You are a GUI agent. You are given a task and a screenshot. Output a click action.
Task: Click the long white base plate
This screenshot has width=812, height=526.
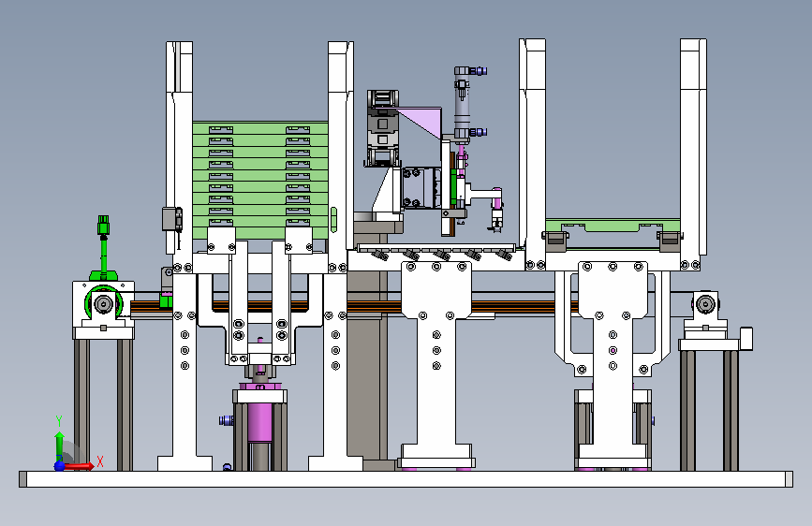[x=406, y=479]
